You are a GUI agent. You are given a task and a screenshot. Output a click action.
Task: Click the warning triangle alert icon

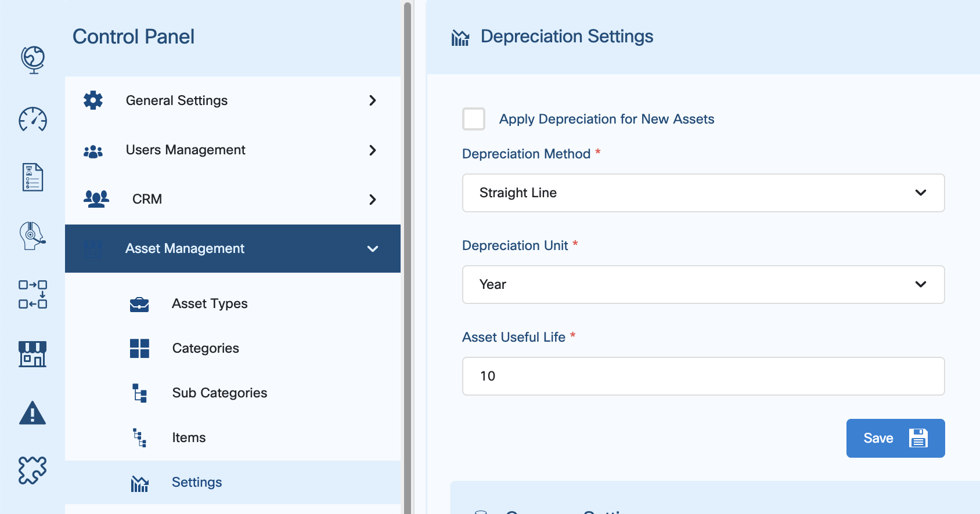(33, 413)
